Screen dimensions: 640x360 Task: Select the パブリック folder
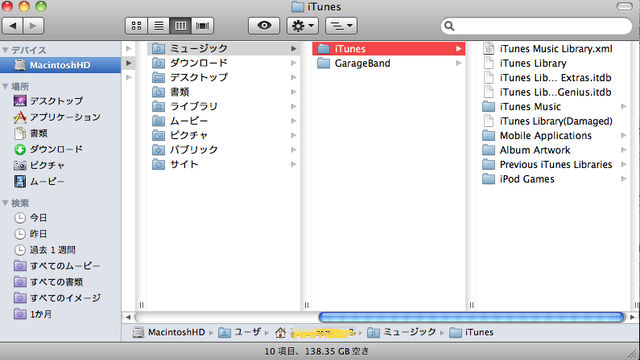click(224, 150)
